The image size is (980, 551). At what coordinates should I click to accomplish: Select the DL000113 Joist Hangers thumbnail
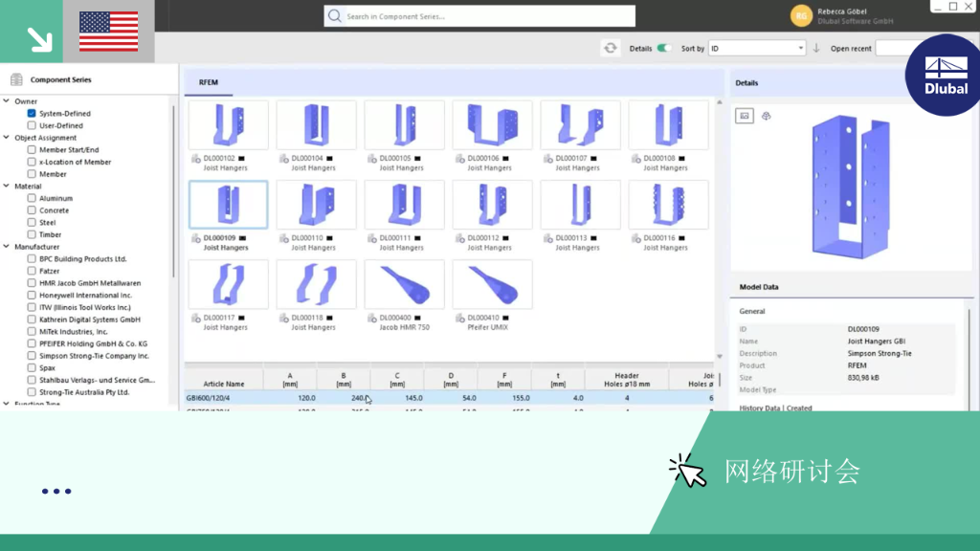pos(581,205)
